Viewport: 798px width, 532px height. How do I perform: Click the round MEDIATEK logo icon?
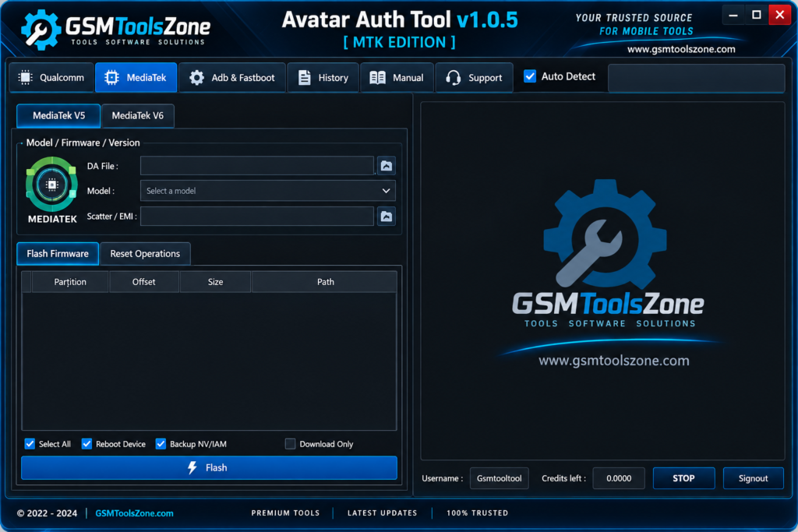click(51, 184)
